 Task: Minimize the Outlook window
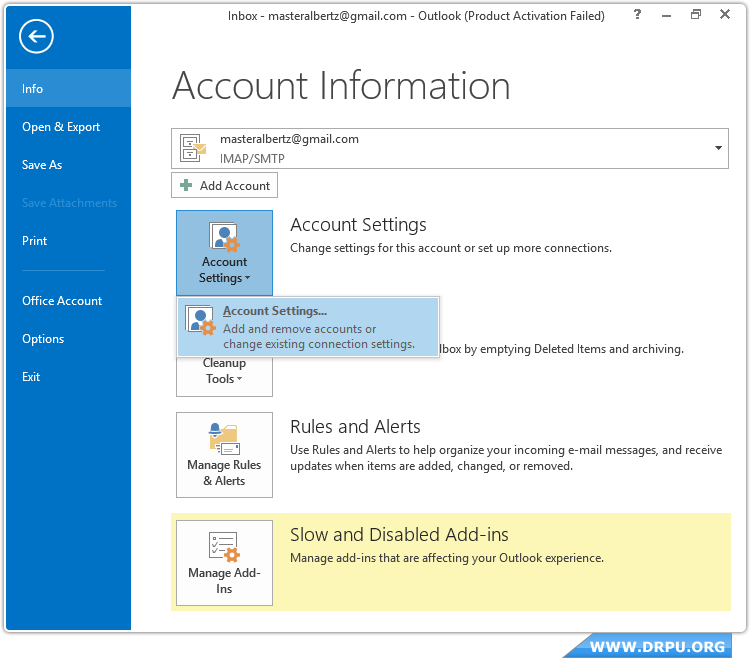[666, 15]
